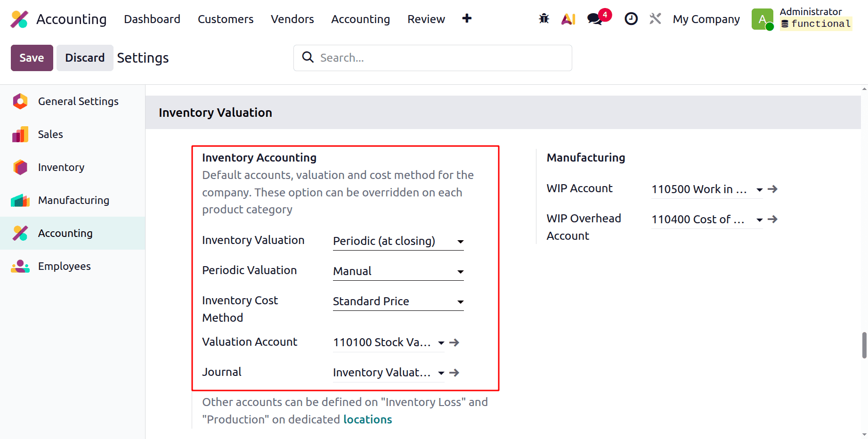The height and width of the screenshot is (439, 868).
Task: Click the Employees sidebar icon
Action: pos(20,266)
